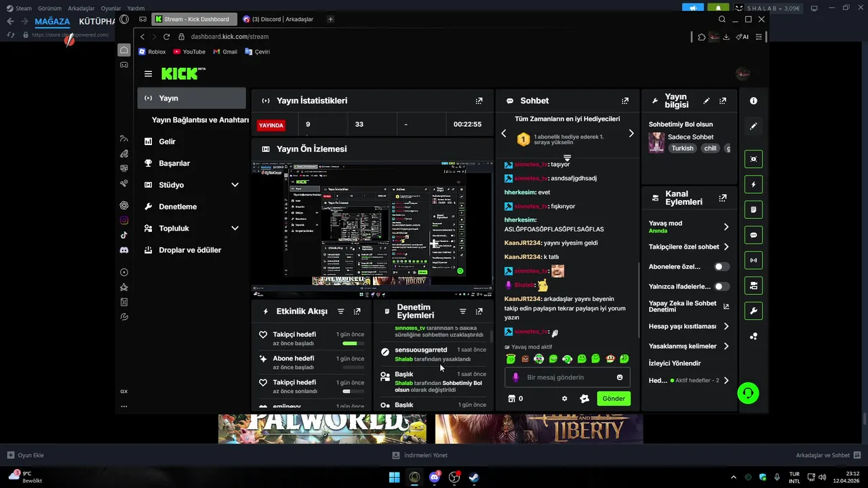Edit stream info with pencil icon in Yayın bilgisi
Image resolution: width=868 pixels, height=488 pixels.
click(x=707, y=100)
